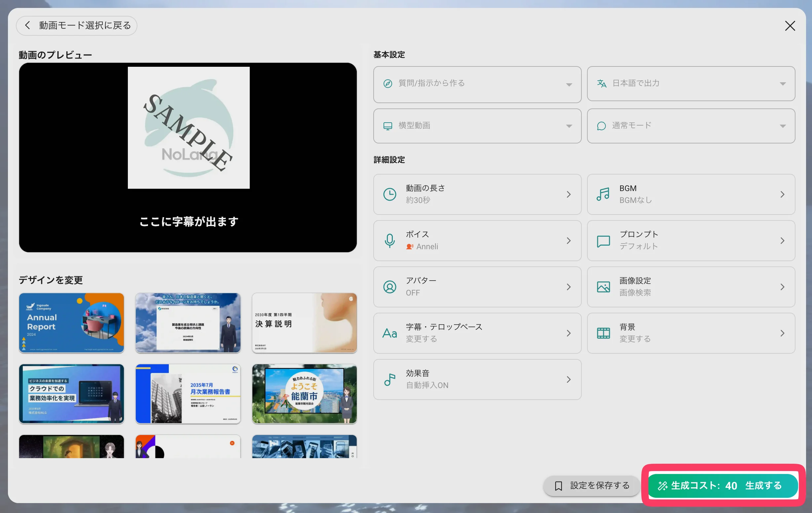Click the Aa icon for 字幕・テロップベース
This screenshot has width=812, height=513.
pyautogui.click(x=390, y=333)
